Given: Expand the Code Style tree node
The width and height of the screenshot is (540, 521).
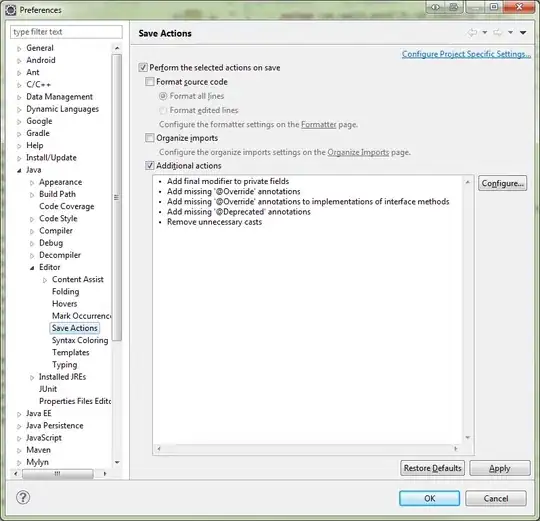Looking at the screenshot, I should pos(32,219).
